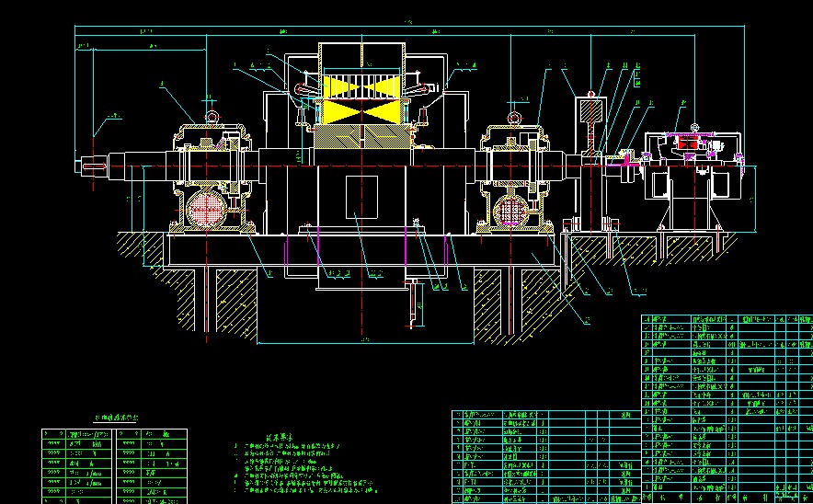The height and width of the screenshot is (504, 813).
Task: Select the square window in the central base
Action: [362, 196]
